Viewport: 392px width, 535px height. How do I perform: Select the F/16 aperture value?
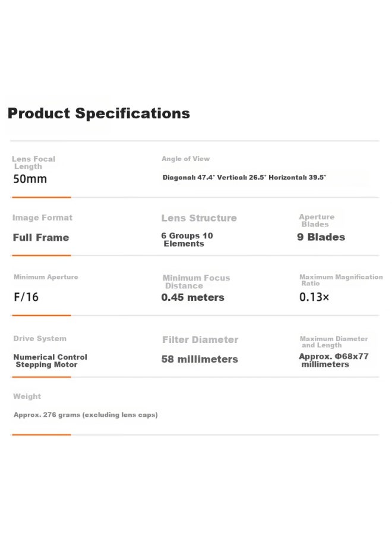[26, 297]
